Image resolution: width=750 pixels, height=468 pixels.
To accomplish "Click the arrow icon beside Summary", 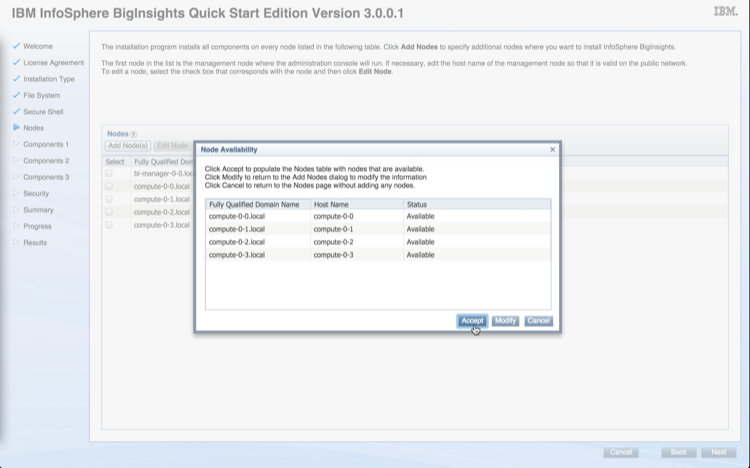I will tap(16, 209).
